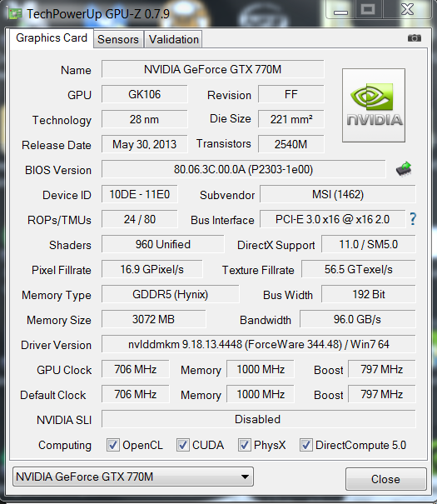Toggle the OpenCL checkbox
Viewport: 437px width, 504px height.
click(113, 445)
